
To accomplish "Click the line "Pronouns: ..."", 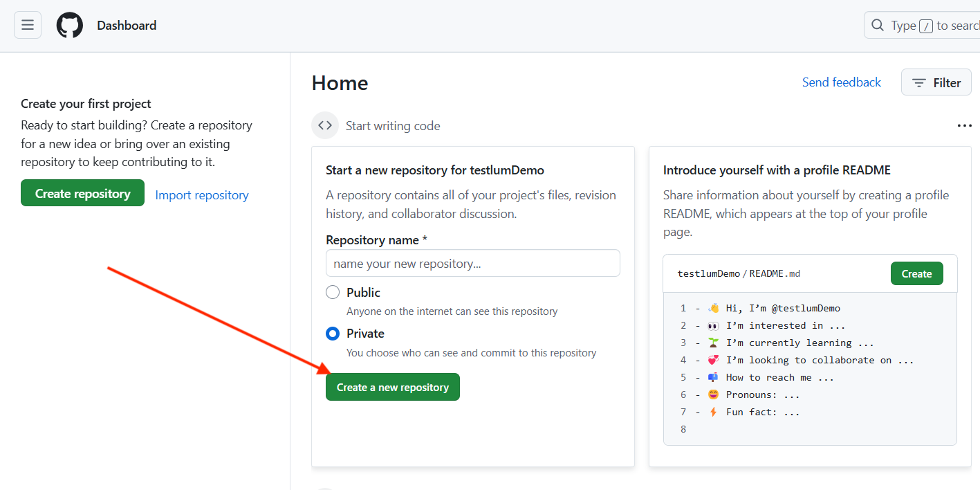I will click(x=763, y=394).
